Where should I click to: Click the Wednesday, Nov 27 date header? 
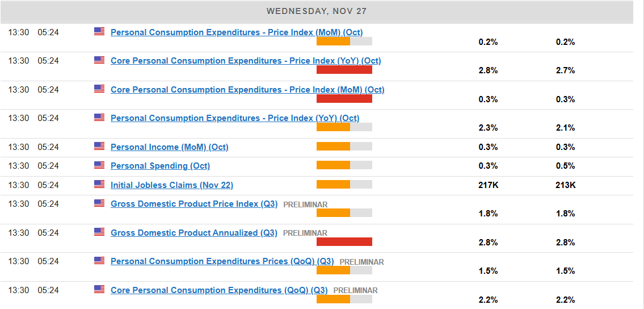click(x=317, y=11)
